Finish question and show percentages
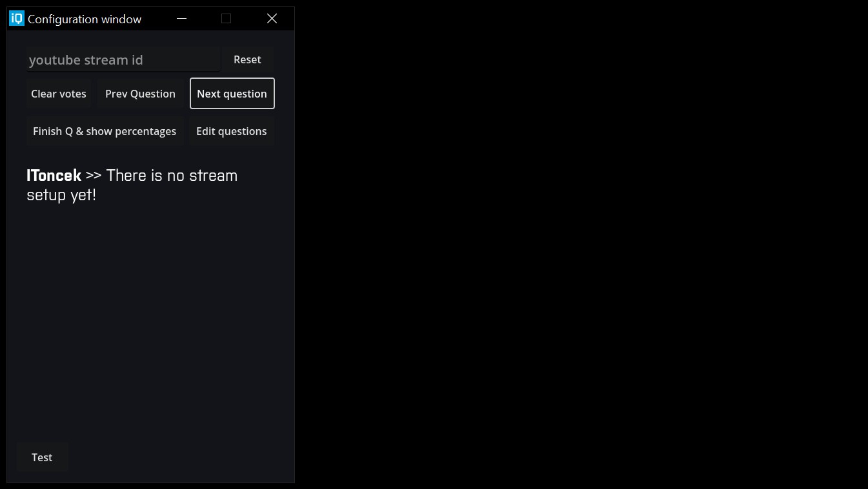This screenshot has height=489, width=868. tap(104, 130)
